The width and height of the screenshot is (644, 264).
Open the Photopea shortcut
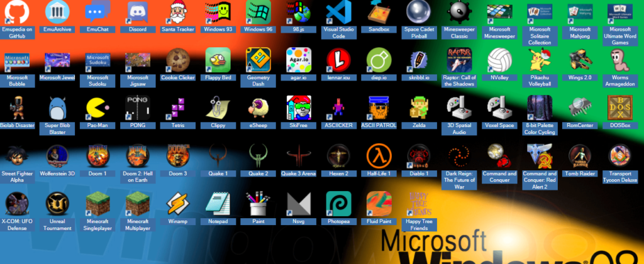click(x=338, y=204)
